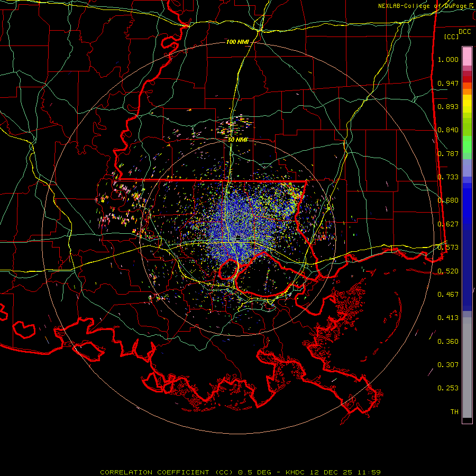The image size is (476, 476).
Task: Click the TH threshold label on legend
Action: click(x=454, y=412)
